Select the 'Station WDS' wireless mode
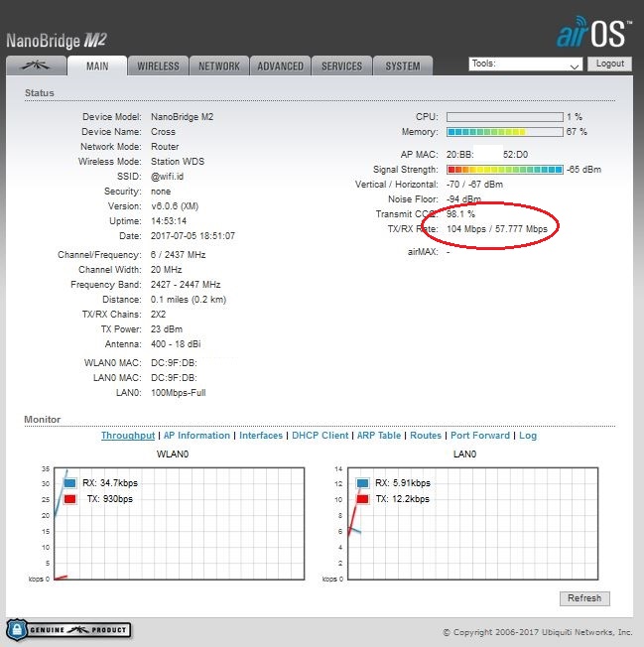Viewport: 644px width, 647px height. click(178, 162)
